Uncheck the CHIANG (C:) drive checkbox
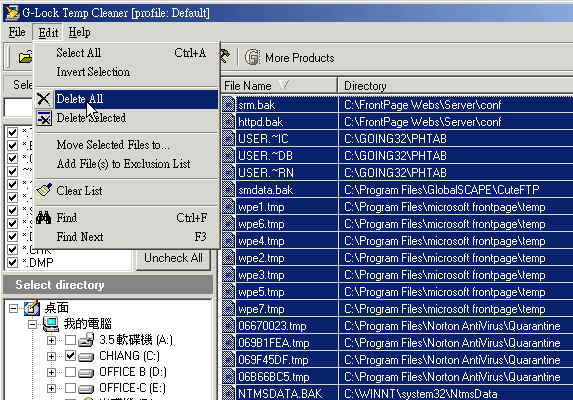This screenshot has height=400, width=573. coord(71,356)
